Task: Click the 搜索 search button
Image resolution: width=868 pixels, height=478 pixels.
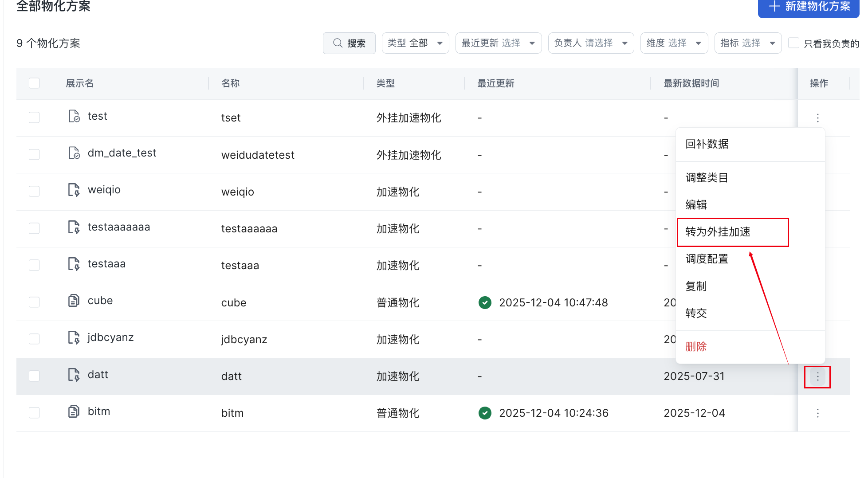Action: coord(349,43)
